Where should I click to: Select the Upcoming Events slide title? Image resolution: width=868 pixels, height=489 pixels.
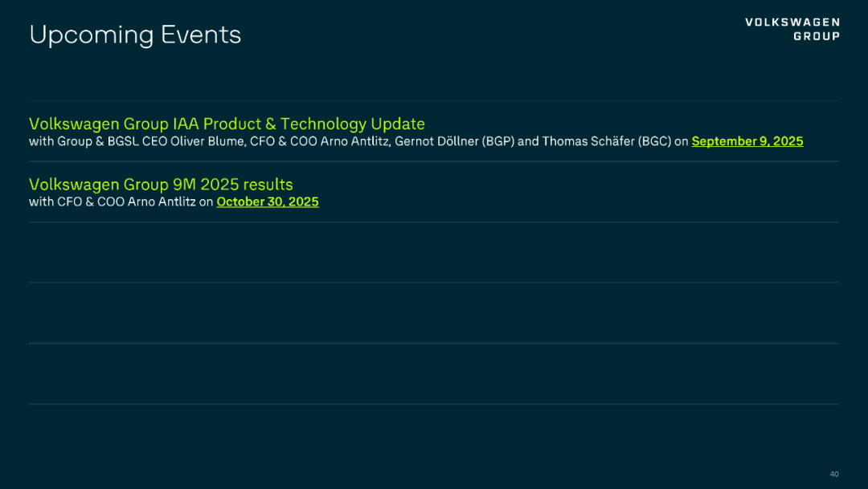[x=135, y=35]
